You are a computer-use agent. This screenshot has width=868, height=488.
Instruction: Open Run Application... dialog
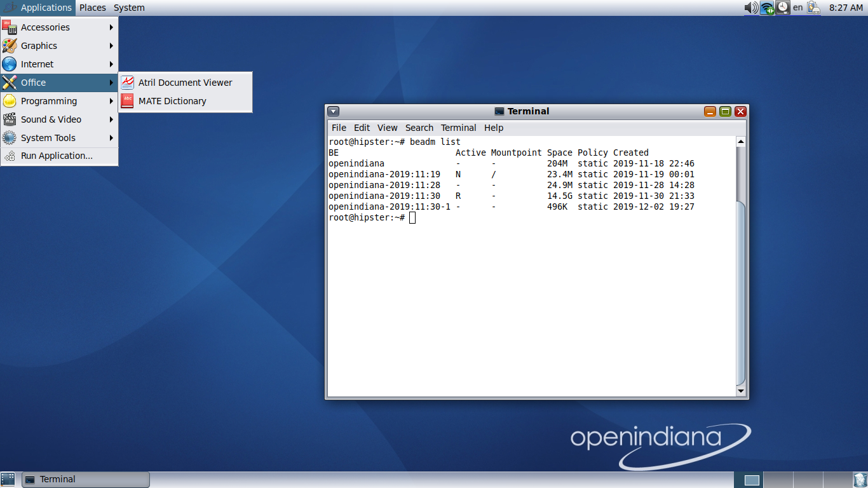pos(60,156)
